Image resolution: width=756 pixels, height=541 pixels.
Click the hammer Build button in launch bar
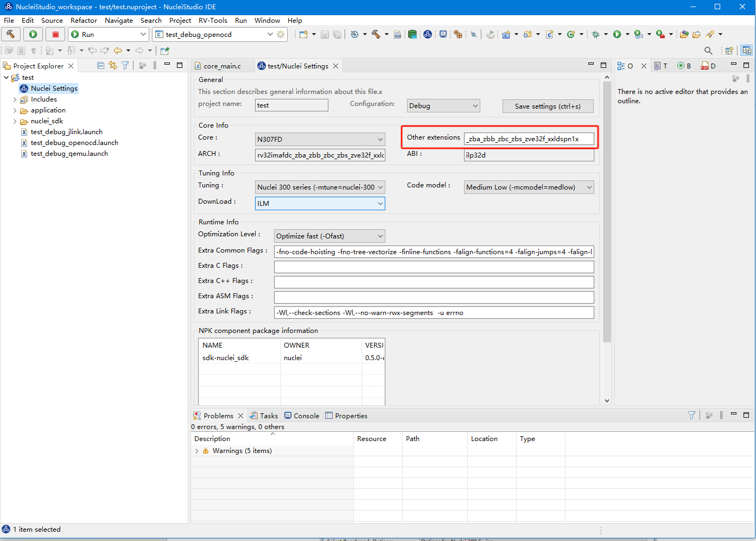(x=11, y=34)
